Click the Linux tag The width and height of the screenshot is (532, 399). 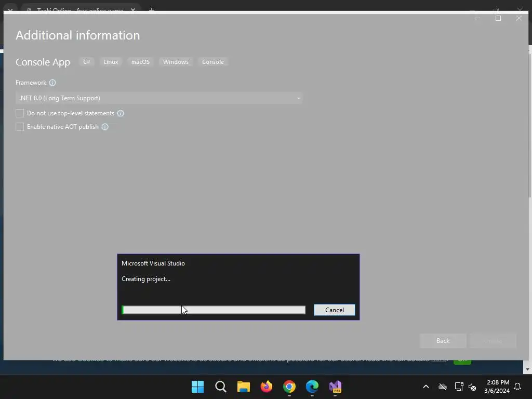pos(111,62)
